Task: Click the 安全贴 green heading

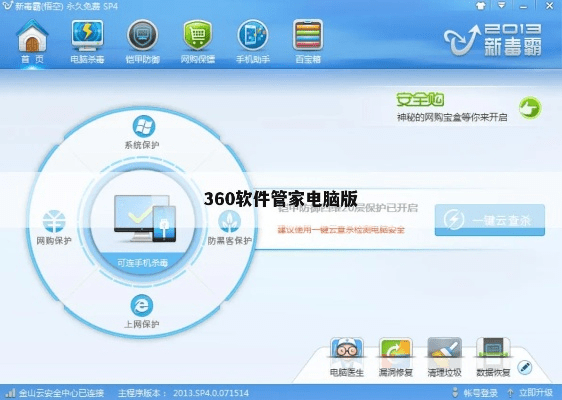Action: 420,100
